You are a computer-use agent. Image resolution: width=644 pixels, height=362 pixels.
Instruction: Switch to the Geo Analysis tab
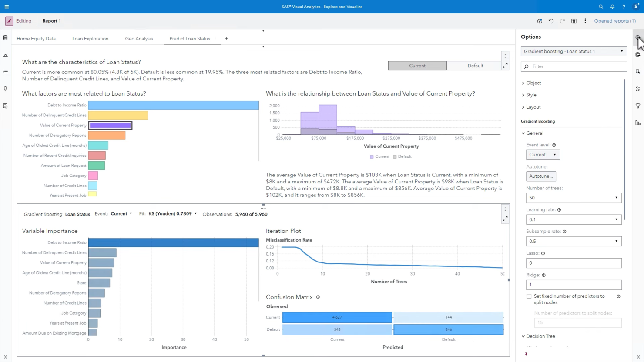pyautogui.click(x=139, y=38)
